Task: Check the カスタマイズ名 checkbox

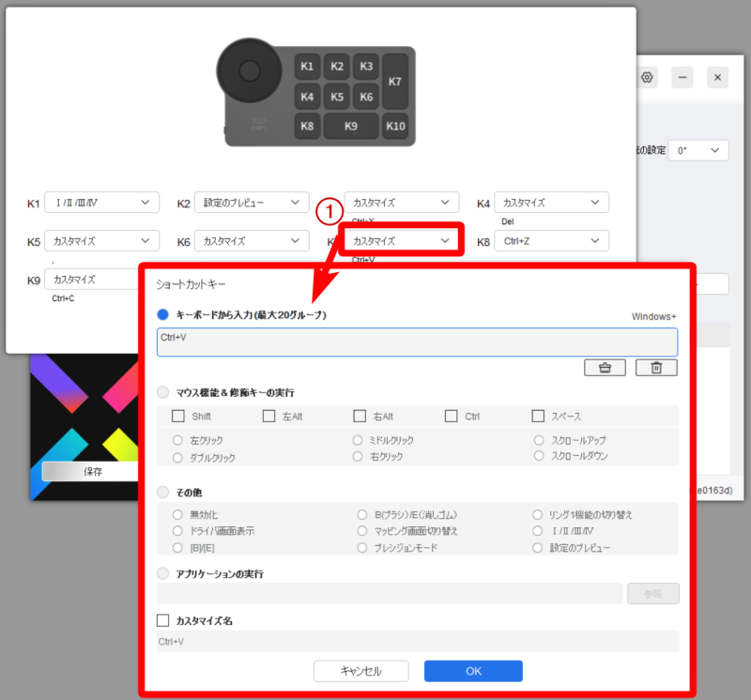Action: (163, 620)
